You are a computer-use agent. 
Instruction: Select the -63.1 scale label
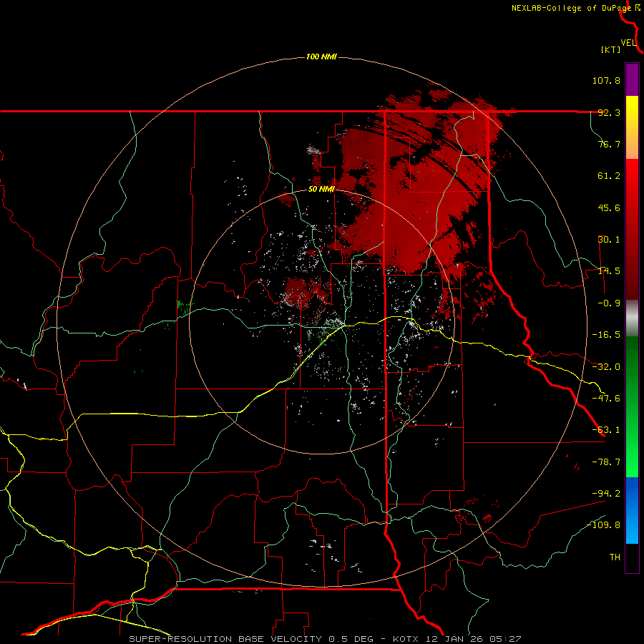tap(606, 430)
